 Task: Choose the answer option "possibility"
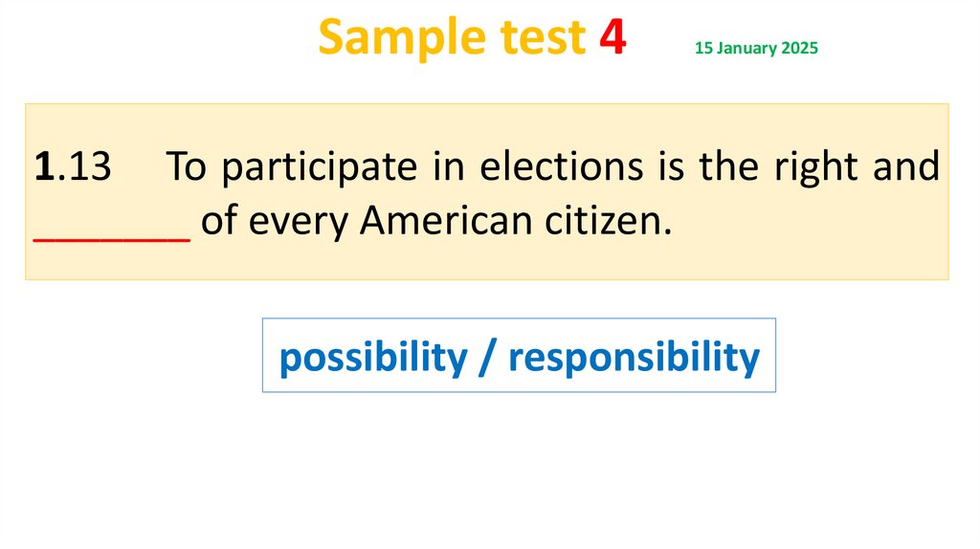point(373,357)
